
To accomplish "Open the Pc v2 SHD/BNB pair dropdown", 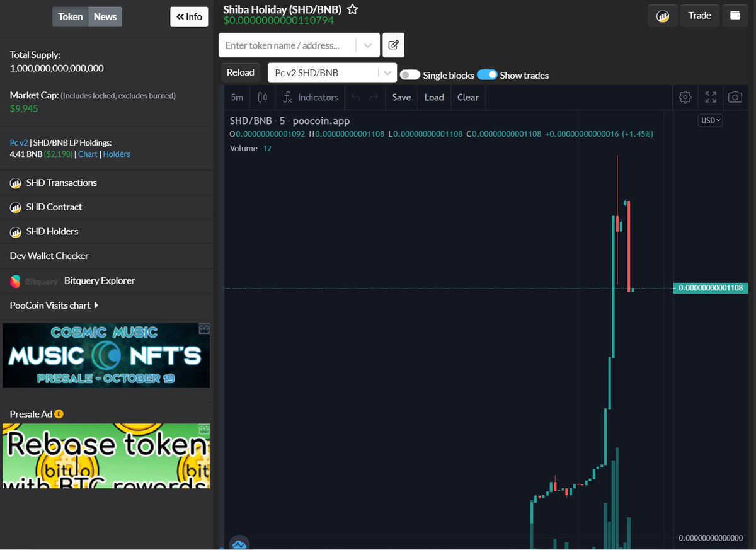I will click(332, 72).
